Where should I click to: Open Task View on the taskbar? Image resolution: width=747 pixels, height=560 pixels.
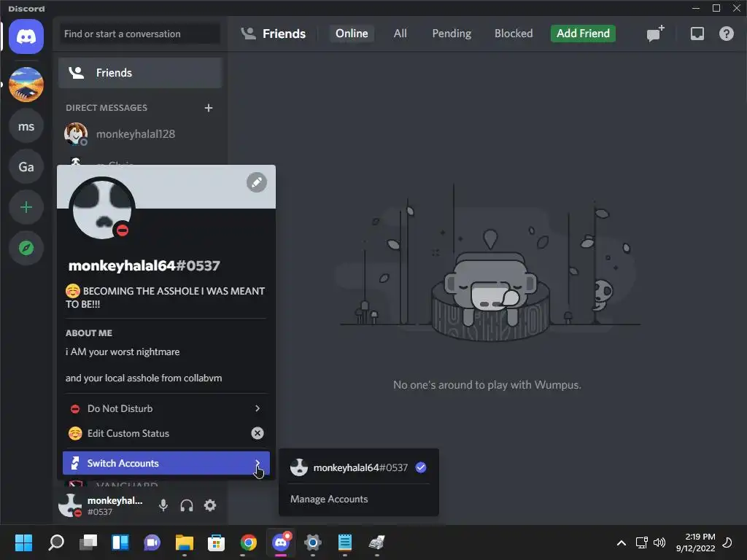88,542
